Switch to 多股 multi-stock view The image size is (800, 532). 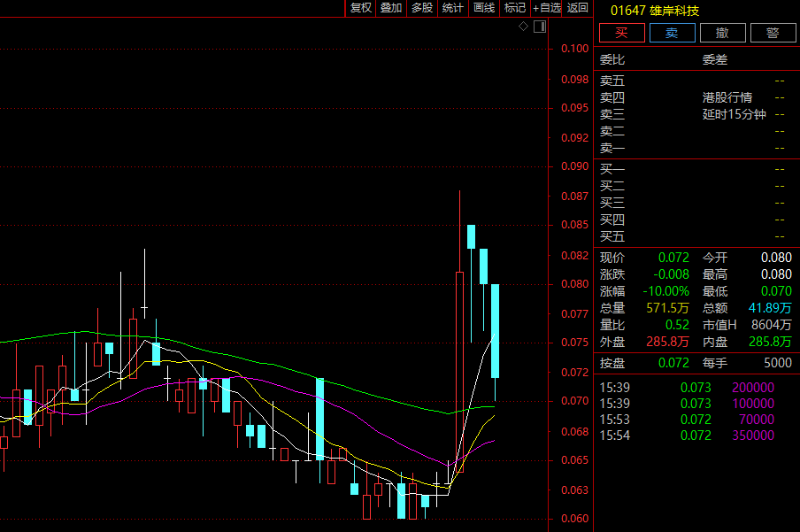pyautogui.click(x=422, y=8)
